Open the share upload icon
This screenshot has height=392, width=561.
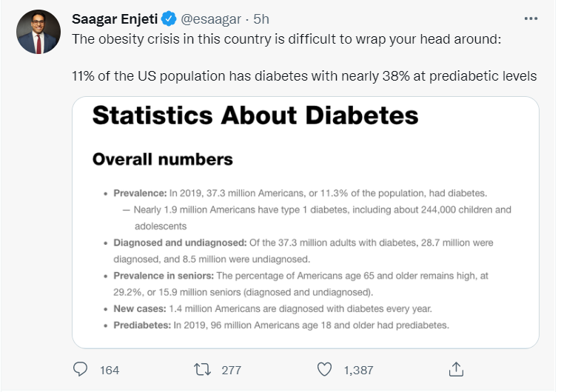[x=456, y=369]
